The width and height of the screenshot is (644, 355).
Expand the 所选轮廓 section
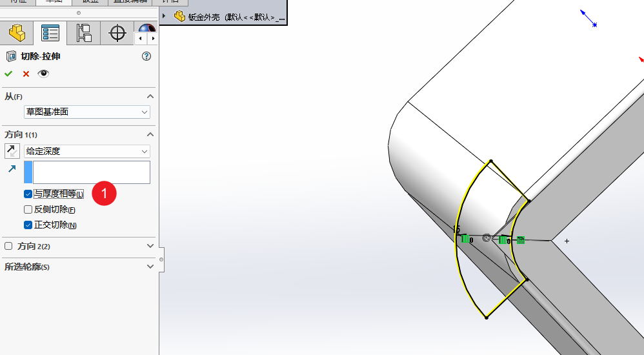[150, 267]
